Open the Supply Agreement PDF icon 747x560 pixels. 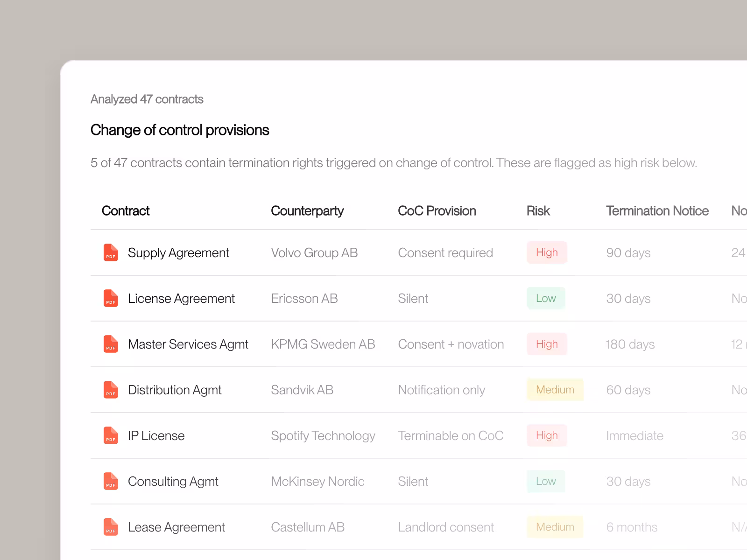point(111,252)
